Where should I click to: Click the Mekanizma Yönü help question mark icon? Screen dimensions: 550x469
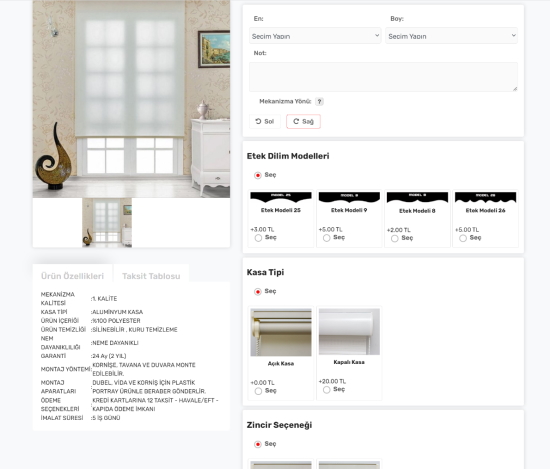coord(319,101)
